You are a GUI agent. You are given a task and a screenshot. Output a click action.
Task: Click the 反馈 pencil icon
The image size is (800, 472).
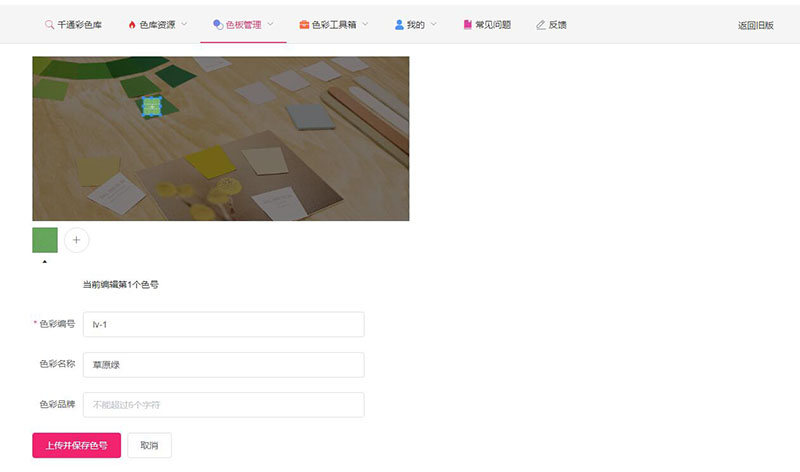click(x=541, y=25)
